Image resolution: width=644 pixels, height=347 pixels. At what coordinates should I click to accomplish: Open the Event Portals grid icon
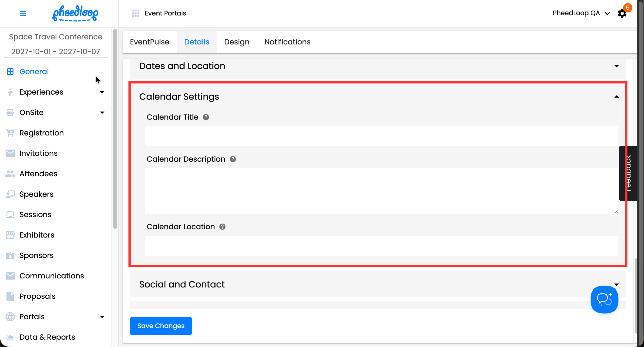click(x=135, y=13)
